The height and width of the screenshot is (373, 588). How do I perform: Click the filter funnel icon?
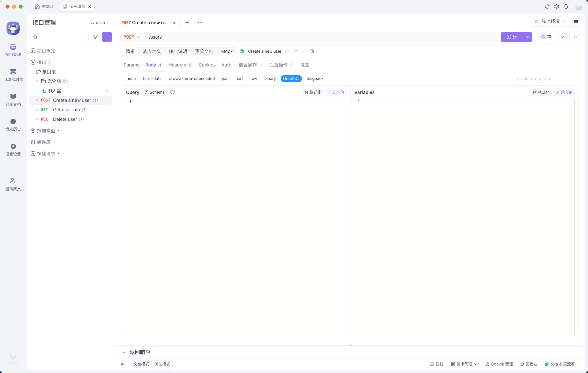click(95, 37)
